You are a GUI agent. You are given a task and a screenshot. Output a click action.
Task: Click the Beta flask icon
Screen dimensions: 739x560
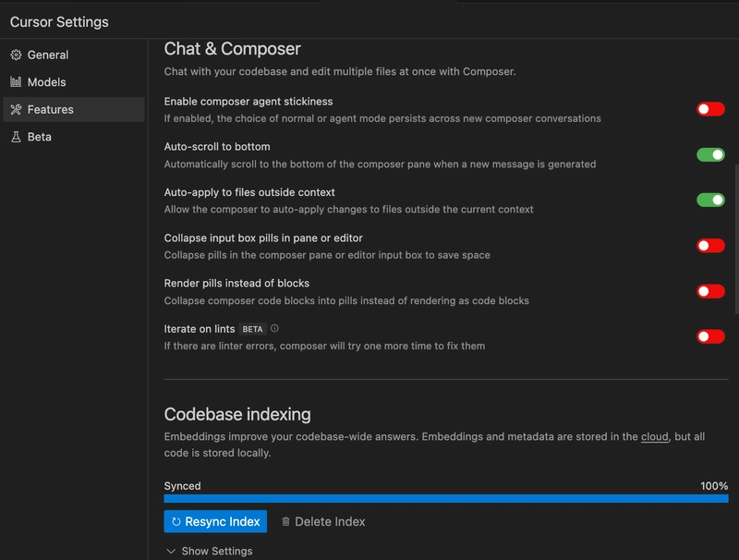(x=16, y=137)
